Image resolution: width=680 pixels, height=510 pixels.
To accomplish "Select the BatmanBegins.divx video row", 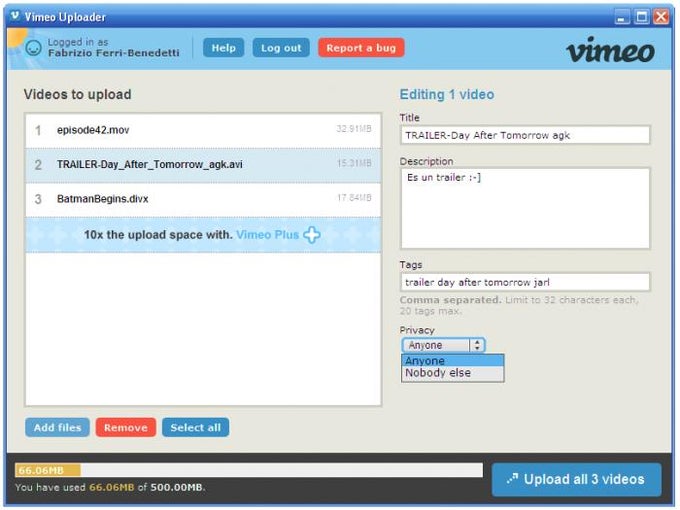I will tap(203, 199).
